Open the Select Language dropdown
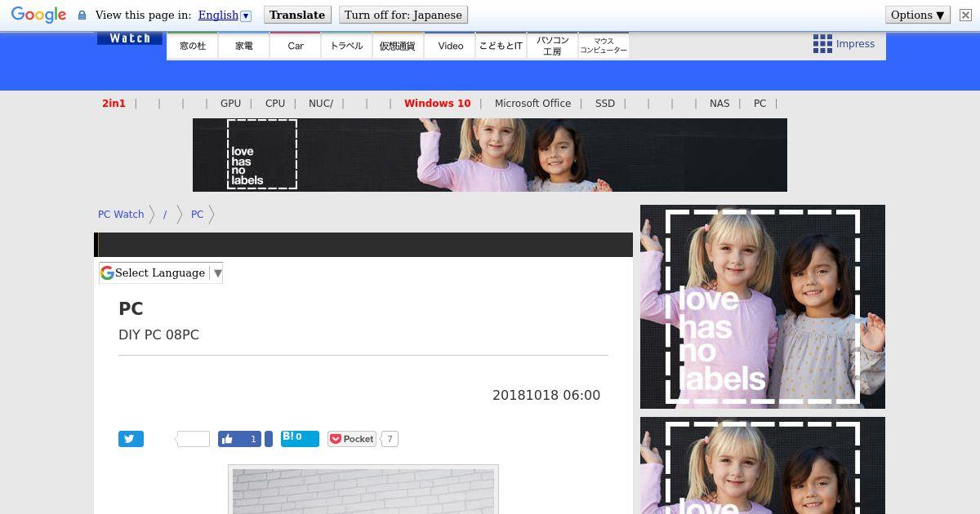The image size is (980, 514). pyautogui.click(x=161, y=273)
